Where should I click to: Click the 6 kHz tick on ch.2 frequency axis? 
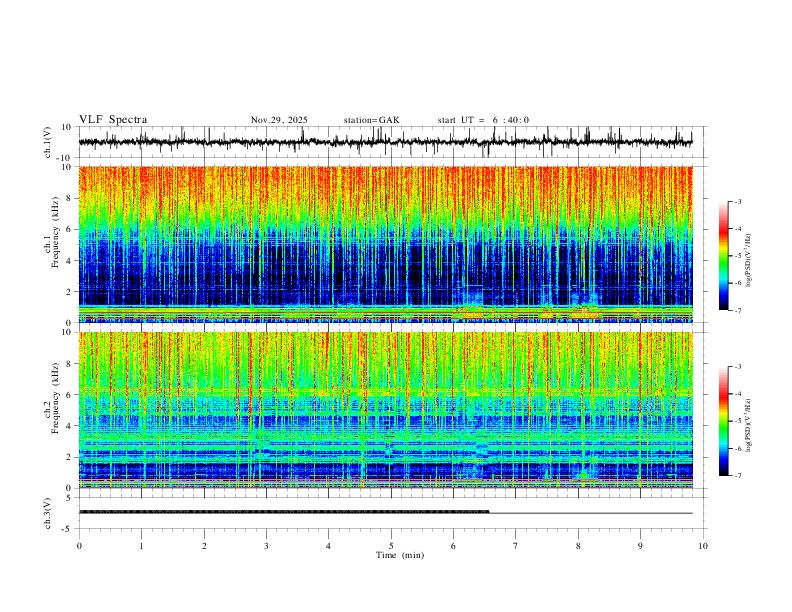[x=69, y=394]
